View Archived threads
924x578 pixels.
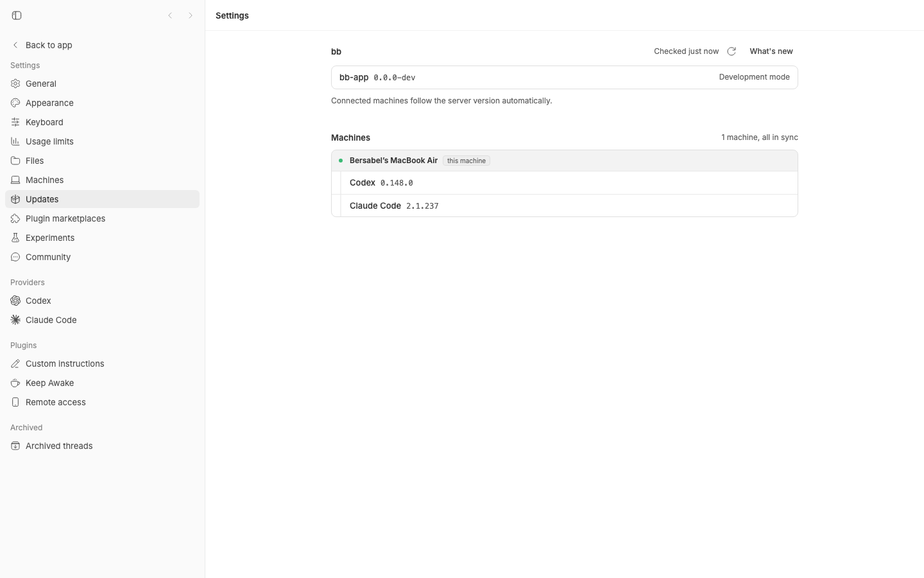102,446
